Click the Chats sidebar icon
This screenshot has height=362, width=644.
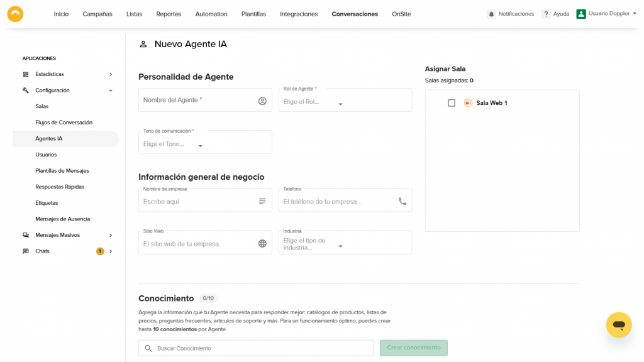(26, 251)
